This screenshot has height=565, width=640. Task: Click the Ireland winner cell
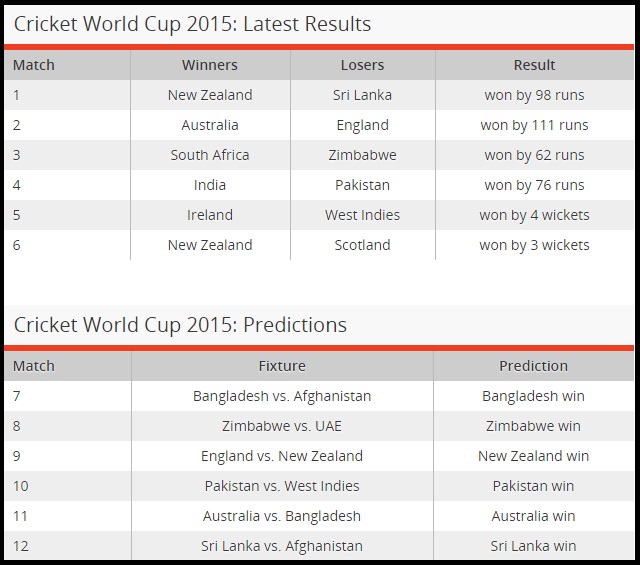[210, 215]
